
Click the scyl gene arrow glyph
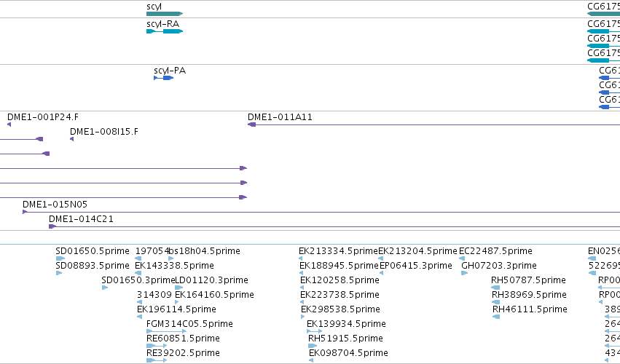[165, 14]
